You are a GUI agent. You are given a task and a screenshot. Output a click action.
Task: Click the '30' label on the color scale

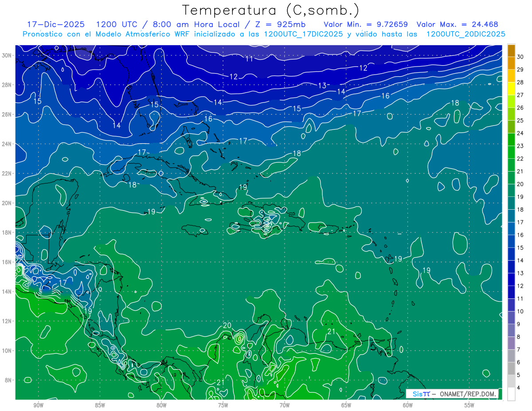pyautogui.click(x=520, y=57)
